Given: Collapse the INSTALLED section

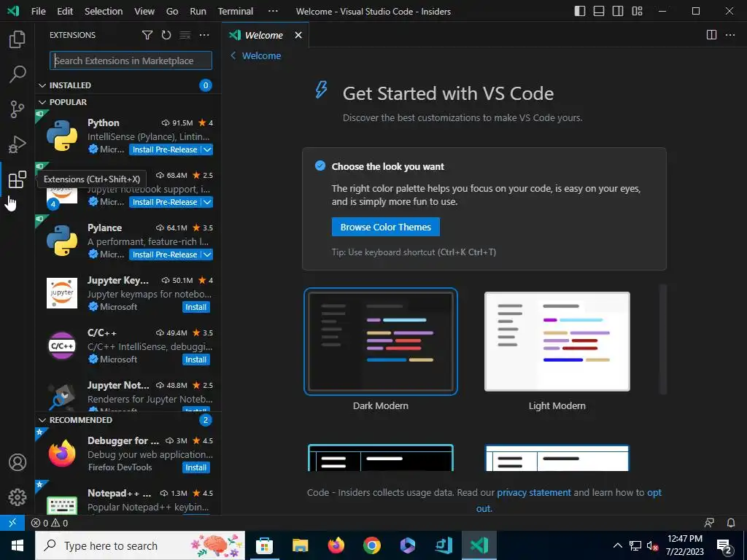Looking at the screenshot, I should point(128,85).
